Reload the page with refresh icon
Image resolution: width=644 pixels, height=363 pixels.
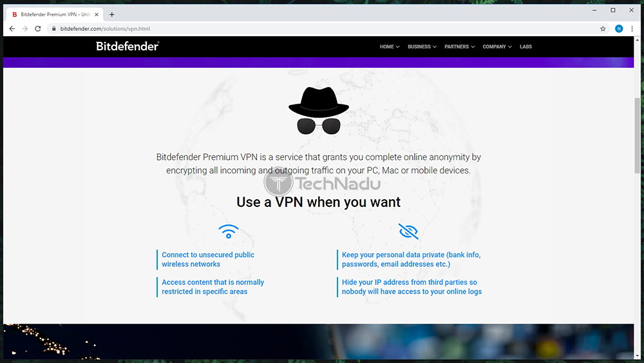click(38, 29)
